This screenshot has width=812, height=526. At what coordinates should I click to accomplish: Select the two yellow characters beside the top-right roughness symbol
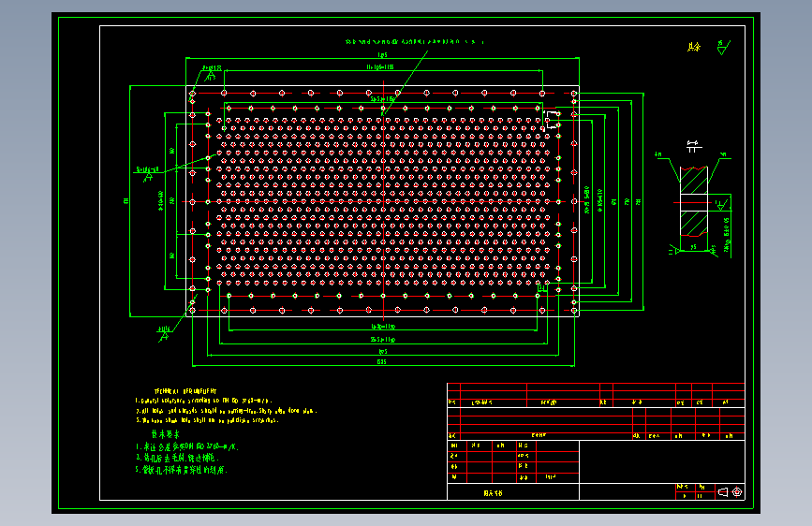[x=694, y=47]
